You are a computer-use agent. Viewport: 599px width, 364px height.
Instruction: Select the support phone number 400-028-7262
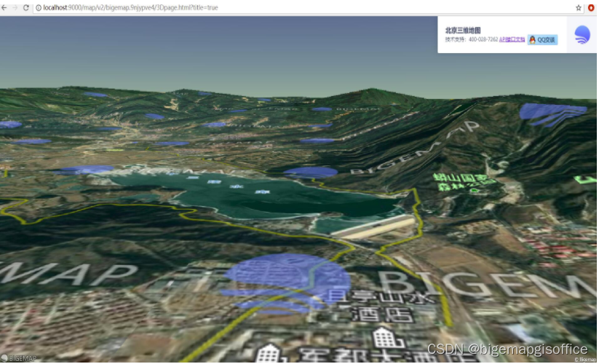pos(483,40)
